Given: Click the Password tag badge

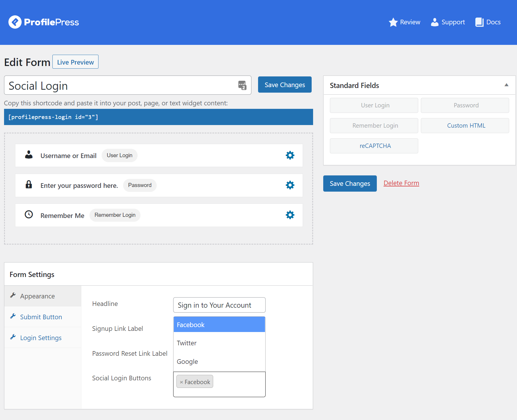Looking at the screenshot, I should tap(140, 185).
